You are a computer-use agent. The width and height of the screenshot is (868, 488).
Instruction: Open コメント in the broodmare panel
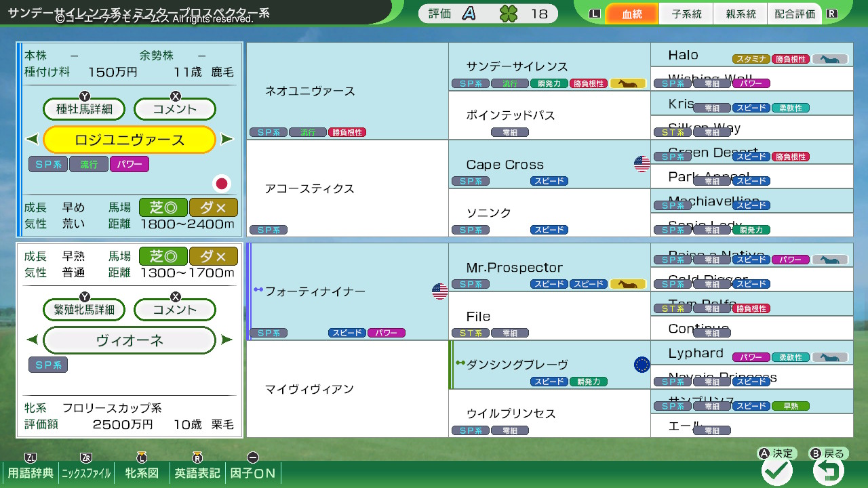pos(175,310)
